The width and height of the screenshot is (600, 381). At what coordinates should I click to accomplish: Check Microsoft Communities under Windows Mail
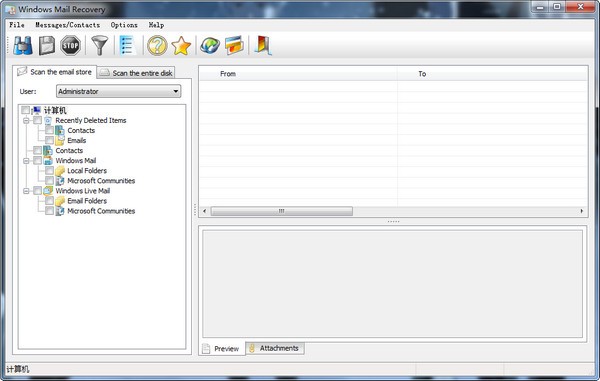coord(49,181)
